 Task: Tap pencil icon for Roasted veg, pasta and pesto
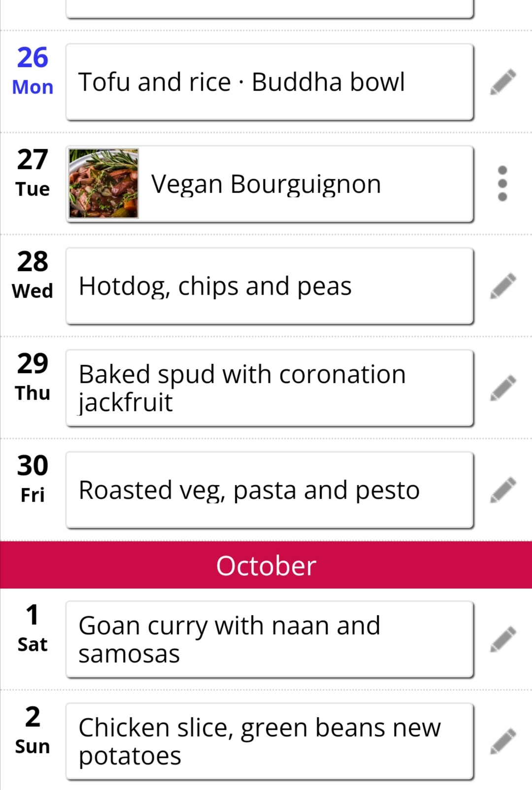[x=503, y=490]
